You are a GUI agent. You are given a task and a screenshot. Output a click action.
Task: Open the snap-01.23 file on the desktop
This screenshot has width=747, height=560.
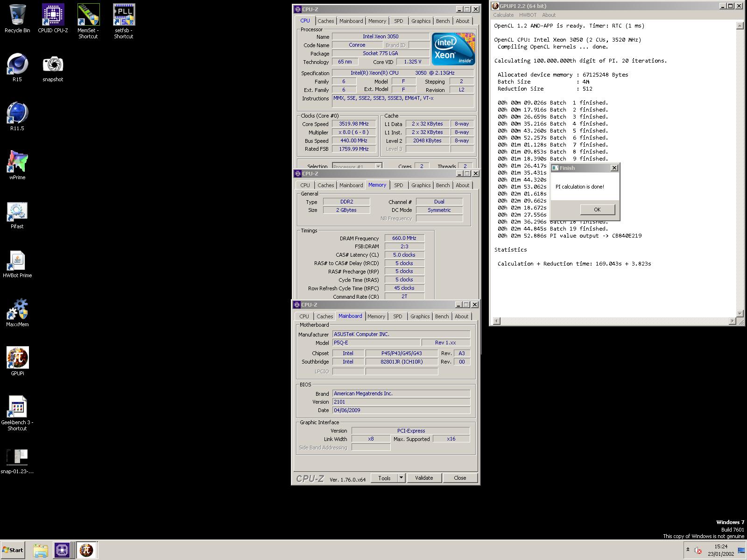pos(17,457)
